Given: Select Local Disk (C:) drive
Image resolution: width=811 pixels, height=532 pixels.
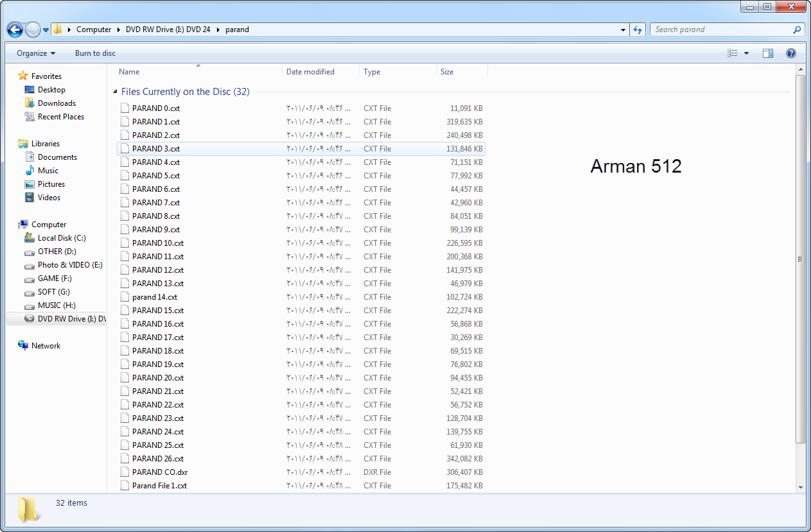Looking at the screenshot, I should (x=61, y=238).
